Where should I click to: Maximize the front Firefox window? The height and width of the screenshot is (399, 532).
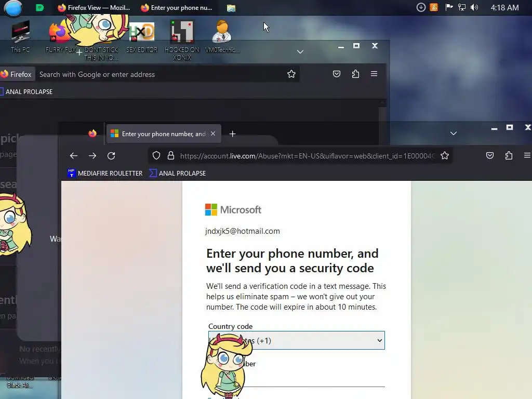[509, 127]
